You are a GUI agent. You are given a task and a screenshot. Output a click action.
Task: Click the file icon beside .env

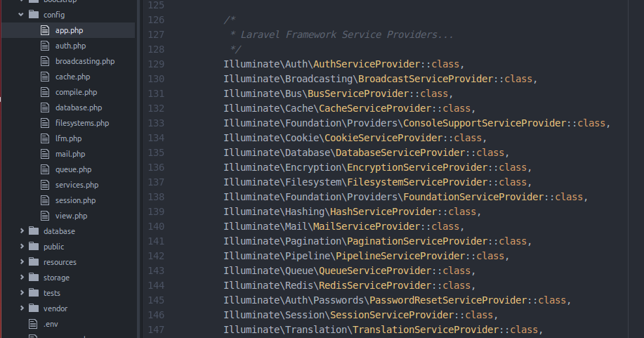(33, 324)
